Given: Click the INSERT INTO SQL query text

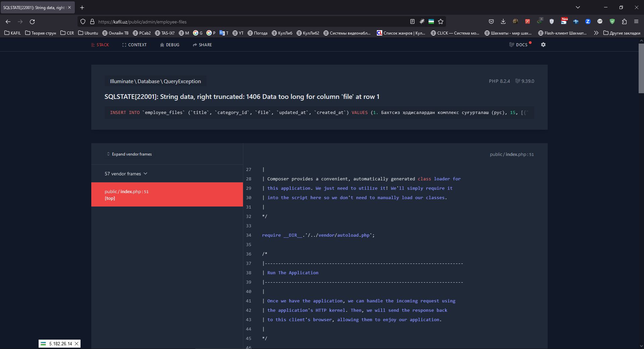Looking at the screenshot, I should click(x=319, y=113).
